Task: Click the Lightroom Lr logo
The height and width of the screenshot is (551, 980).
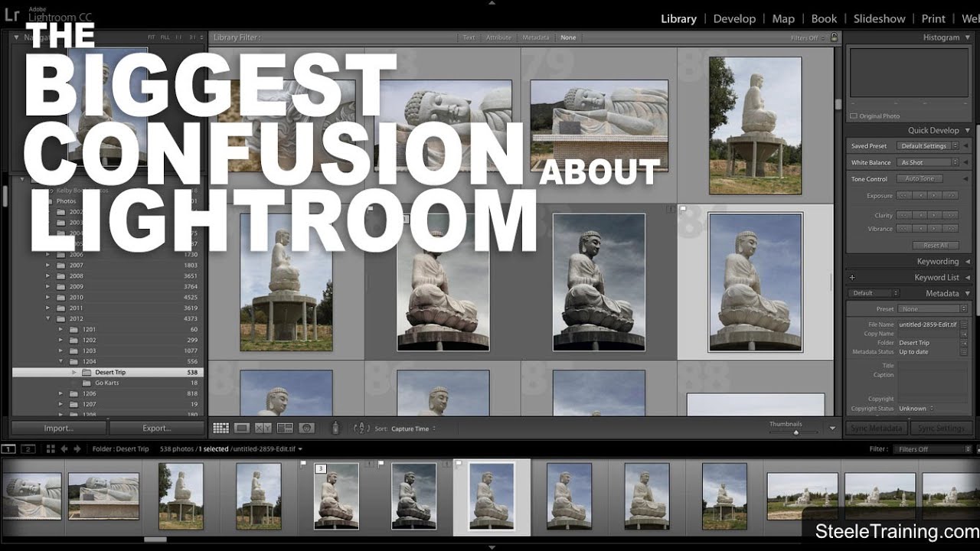Action: point(11,15)
